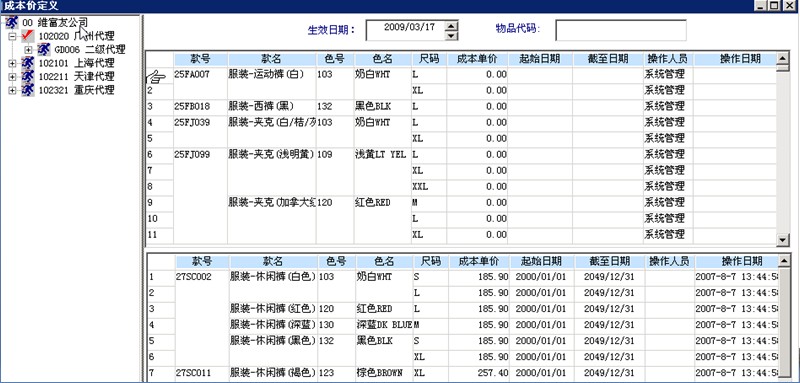
Task: Click the red checkmark icon for 102020 广州代理
Action: pos(28,36)
